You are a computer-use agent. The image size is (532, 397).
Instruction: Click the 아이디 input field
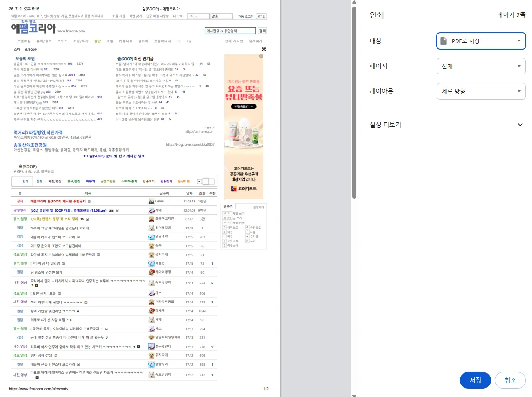point(198,16)
